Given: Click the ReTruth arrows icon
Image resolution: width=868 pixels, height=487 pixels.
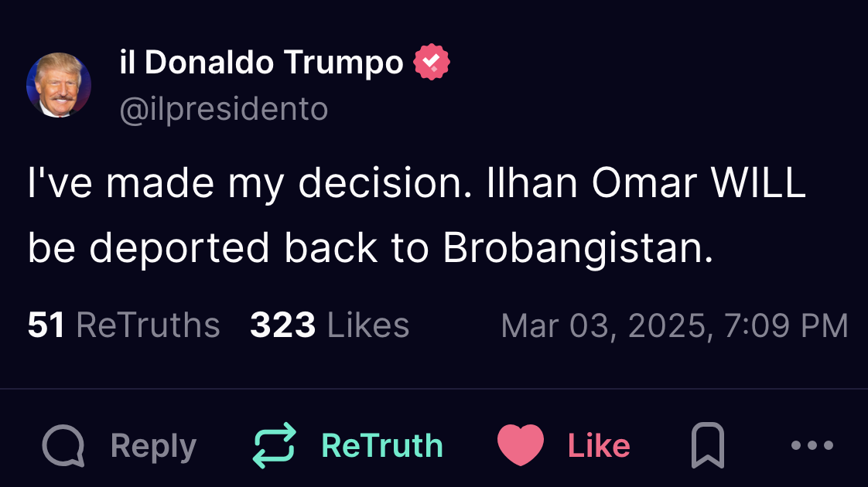Looking at the screenshot, I should point(275,446).
